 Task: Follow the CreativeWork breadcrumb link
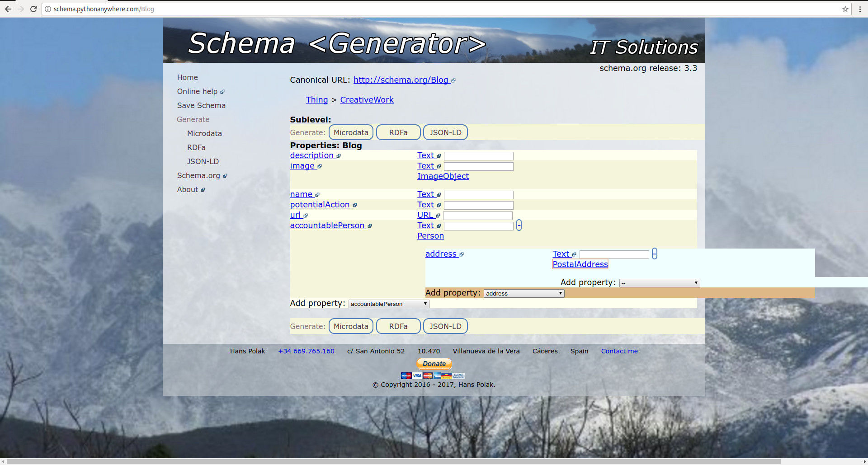pos(367,100)
